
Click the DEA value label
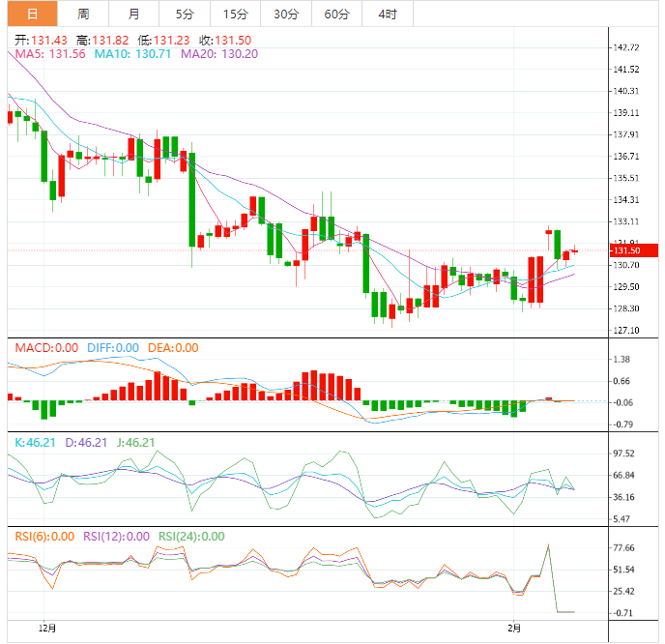pos(173,348)
